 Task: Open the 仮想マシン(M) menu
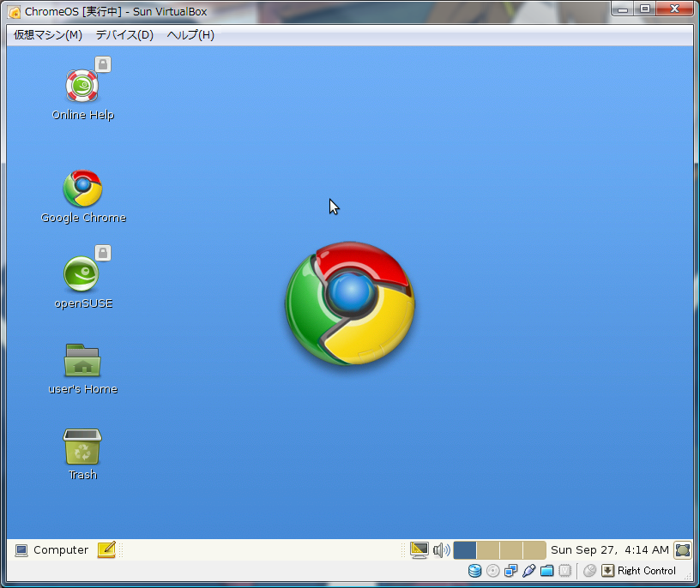click(x=48, y=35)
